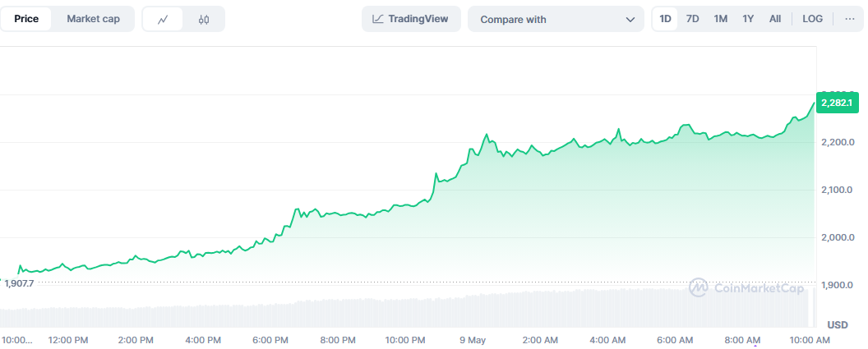Switch to line chart view icon
This screenshot has width=868, height=349.
tap(163, 19)
